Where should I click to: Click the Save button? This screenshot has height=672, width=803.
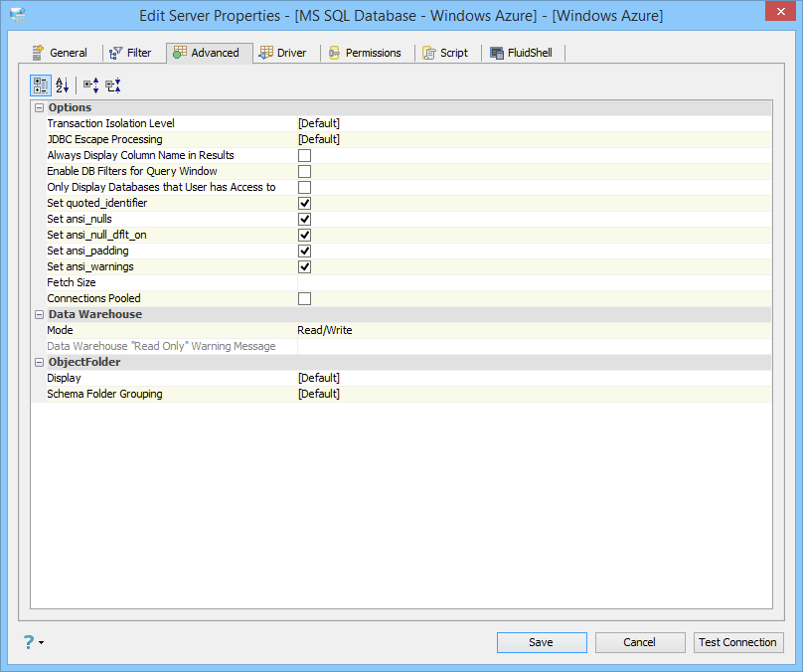pos(542,642)
